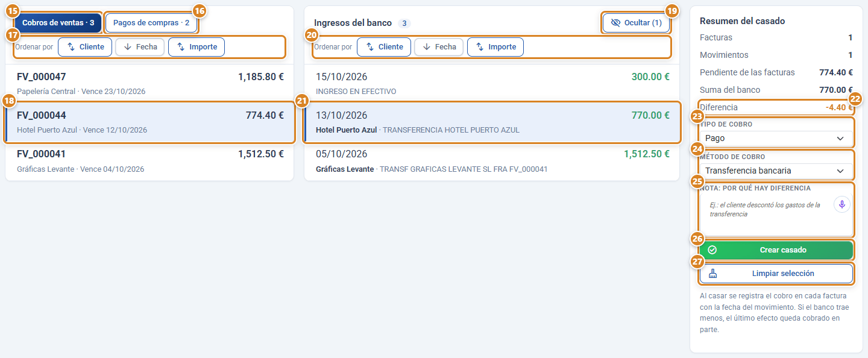Select the 15/10/2026 cash income movement
The width and height of the screenshot is (868, 358).
pos(492,84)
